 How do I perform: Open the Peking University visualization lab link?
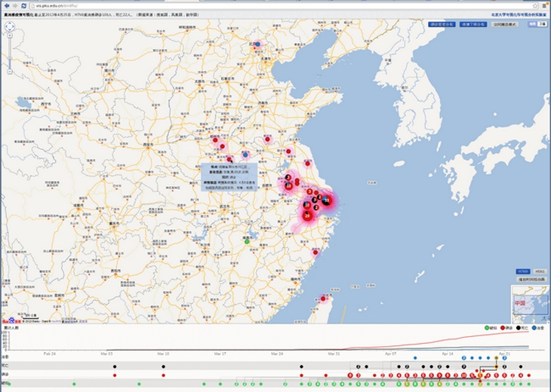point(519,15)
